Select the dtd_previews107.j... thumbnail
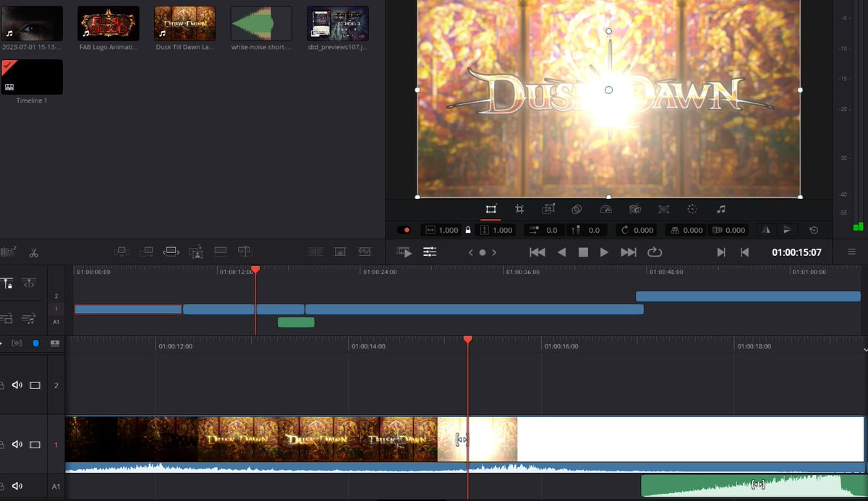868x501 pixels. point(338,23)
